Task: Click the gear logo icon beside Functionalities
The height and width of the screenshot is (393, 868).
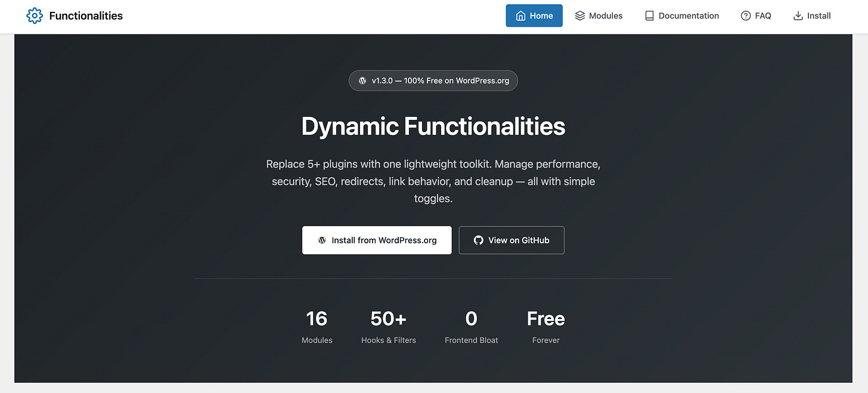Action: (35, 16)
